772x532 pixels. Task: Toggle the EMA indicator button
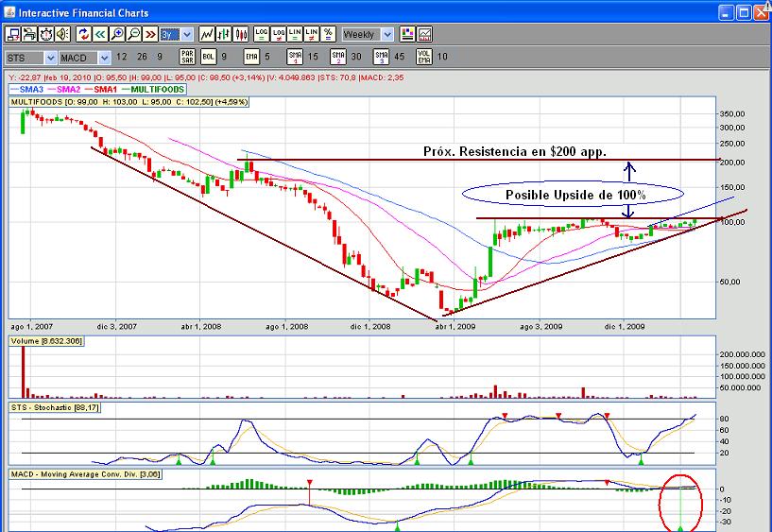251,57
